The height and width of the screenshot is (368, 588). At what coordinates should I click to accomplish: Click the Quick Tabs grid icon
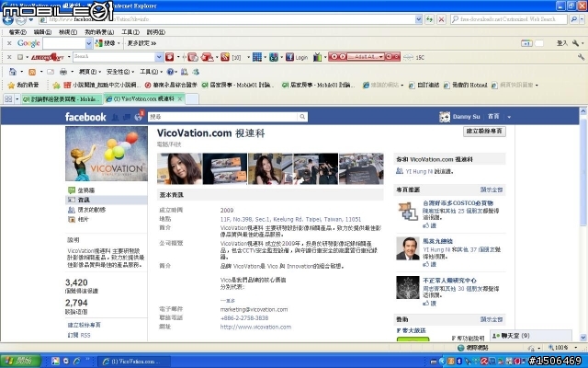(x=8, y=99)
